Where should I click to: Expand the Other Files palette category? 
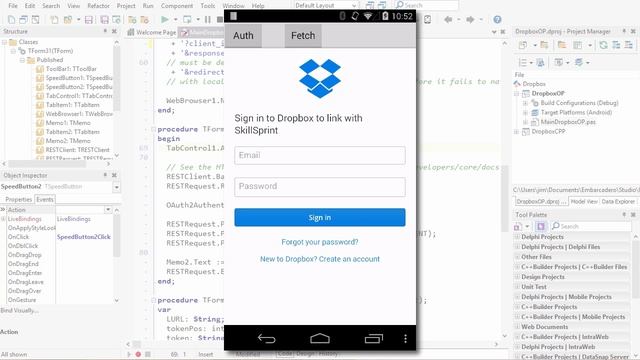point(517,257)
